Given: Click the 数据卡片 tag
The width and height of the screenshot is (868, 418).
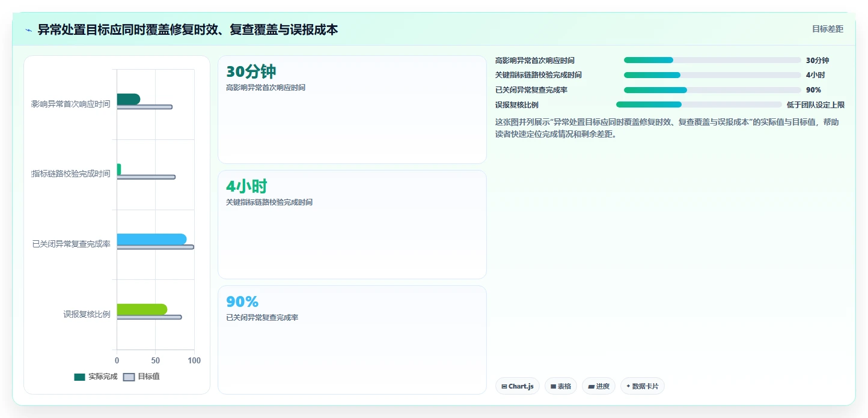Looking at the screenshot, I should tap(643, 386).
